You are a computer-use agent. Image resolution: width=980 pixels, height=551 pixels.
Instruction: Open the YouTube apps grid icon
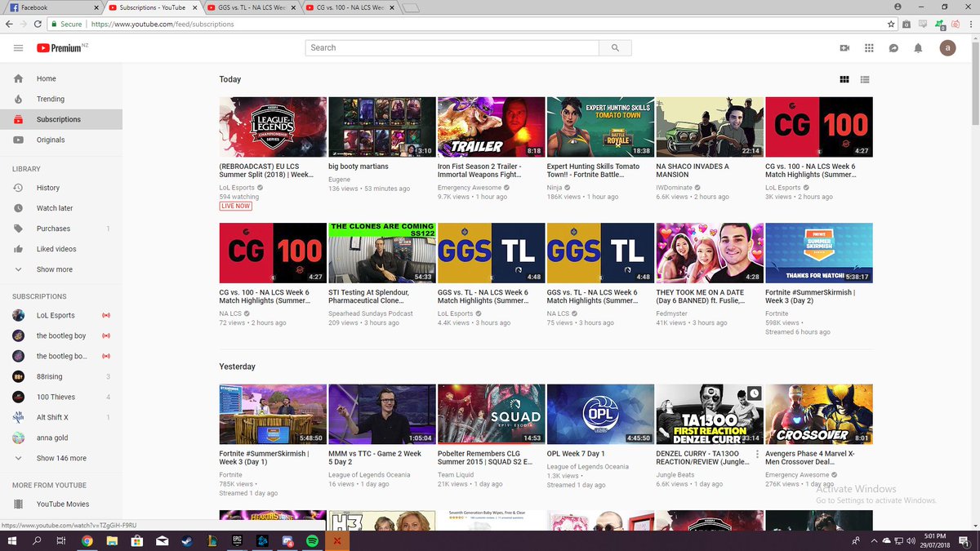point(869,48)
